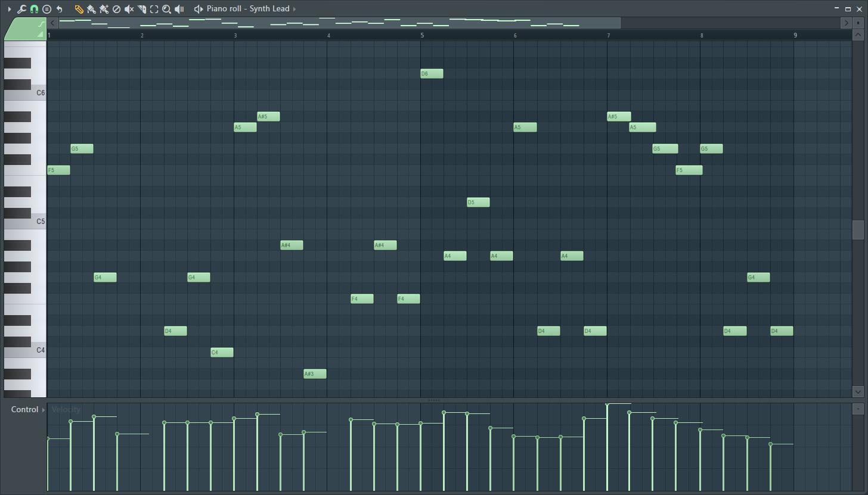
Task: Select the Paint sequence tool
Action: click(104, 8)
